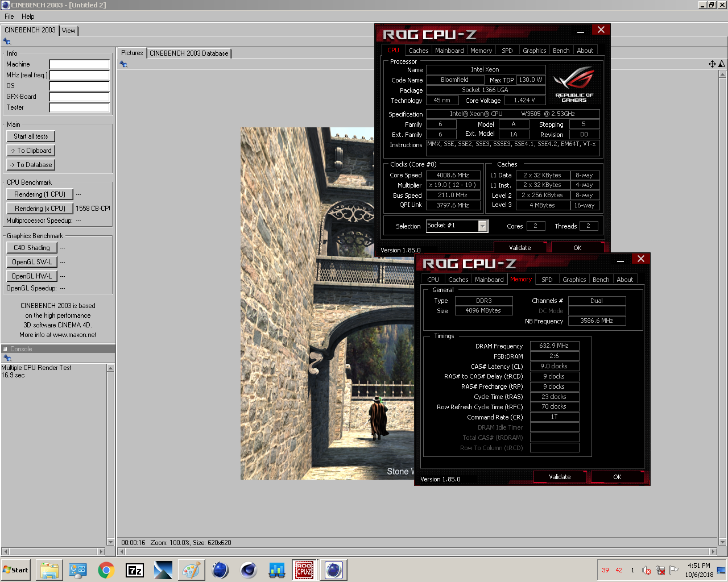Click the pin icon under the CINEBENCH 2003 tab
This screenshot has width=728, height=582.
[7, 41]
